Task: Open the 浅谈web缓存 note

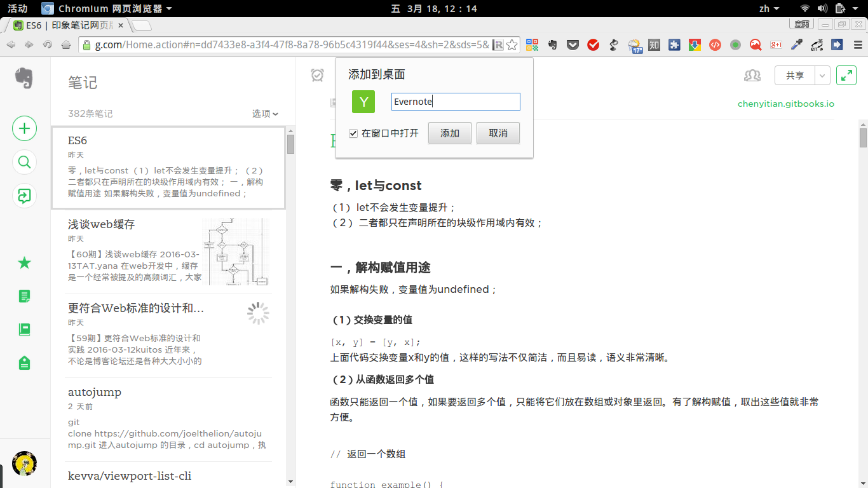Action: [168, 252]
